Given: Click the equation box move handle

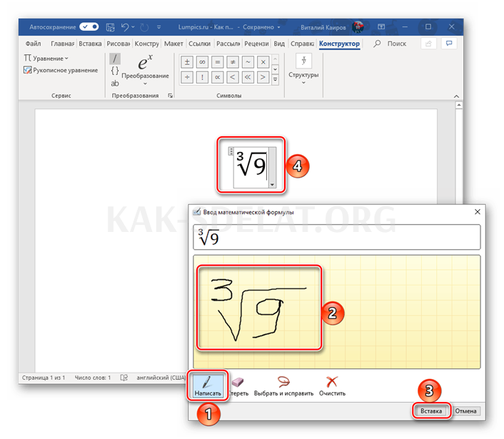Looking at the screenshot, I should tap(231, 151).
